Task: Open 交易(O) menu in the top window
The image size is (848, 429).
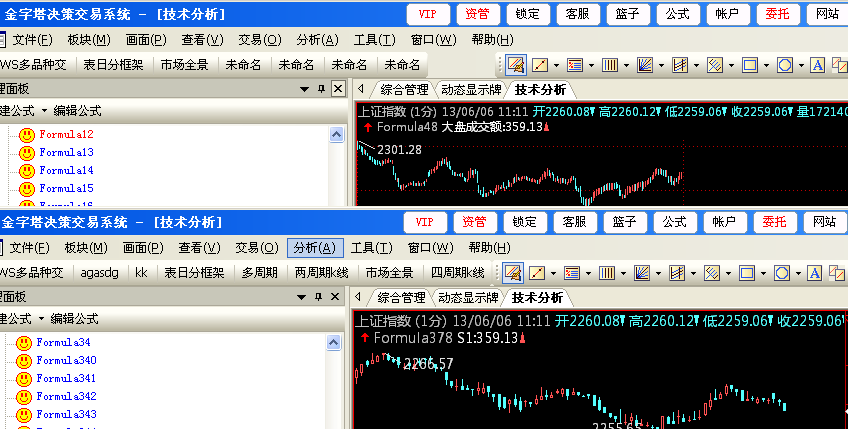Action: (x=260, y=40)
